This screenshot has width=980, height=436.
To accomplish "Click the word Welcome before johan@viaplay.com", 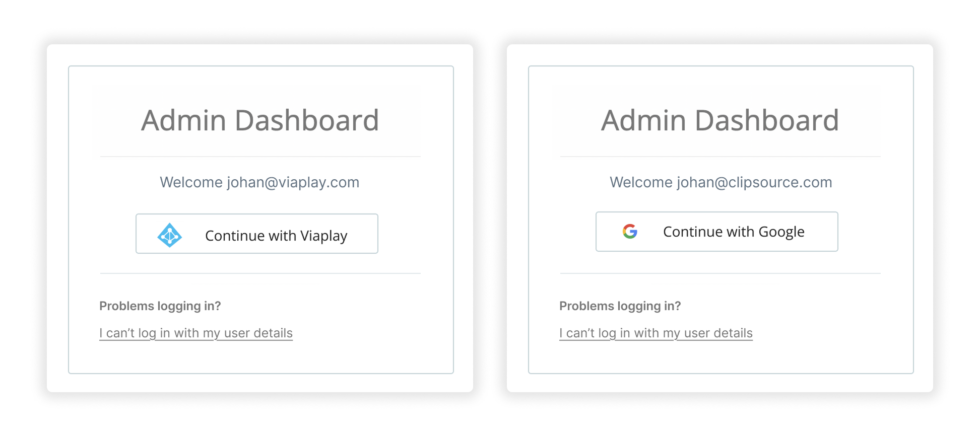I will (x=191, y=182).
